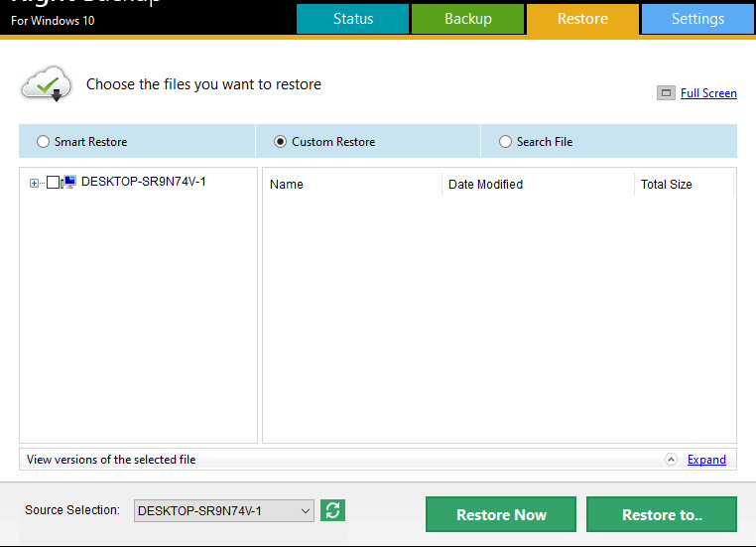Click the cloud restore checkmark icon
The width and height of the screenshot is (756, 547).
47,85
